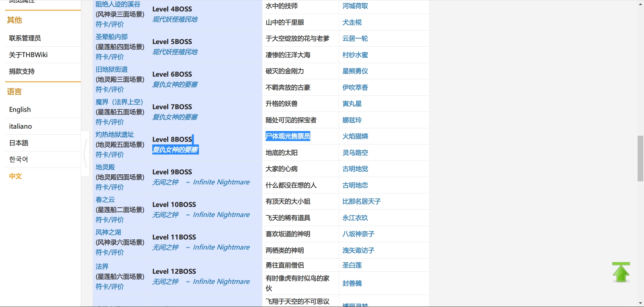644x307 pixels.
Task: Click the scrollbar up arrow
Action: [640, 4]
